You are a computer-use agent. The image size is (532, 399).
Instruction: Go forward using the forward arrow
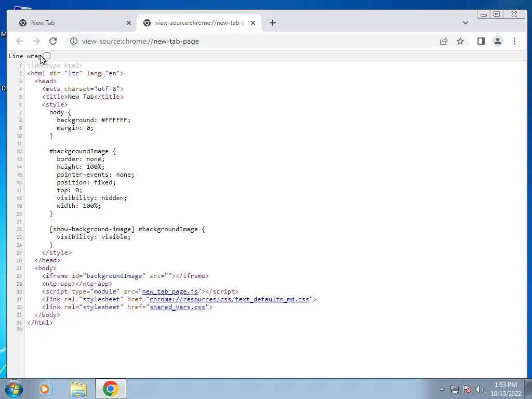click(36, 41)
